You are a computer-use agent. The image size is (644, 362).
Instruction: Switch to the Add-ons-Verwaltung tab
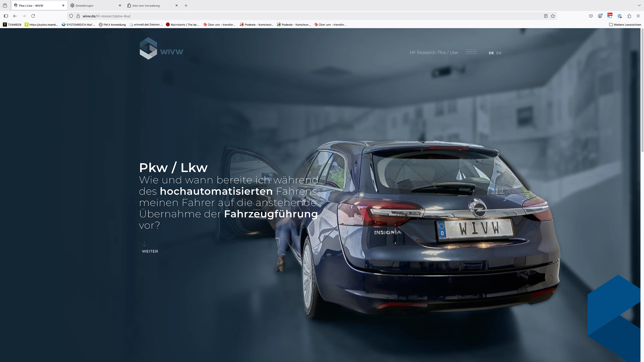tap(153, 5)
